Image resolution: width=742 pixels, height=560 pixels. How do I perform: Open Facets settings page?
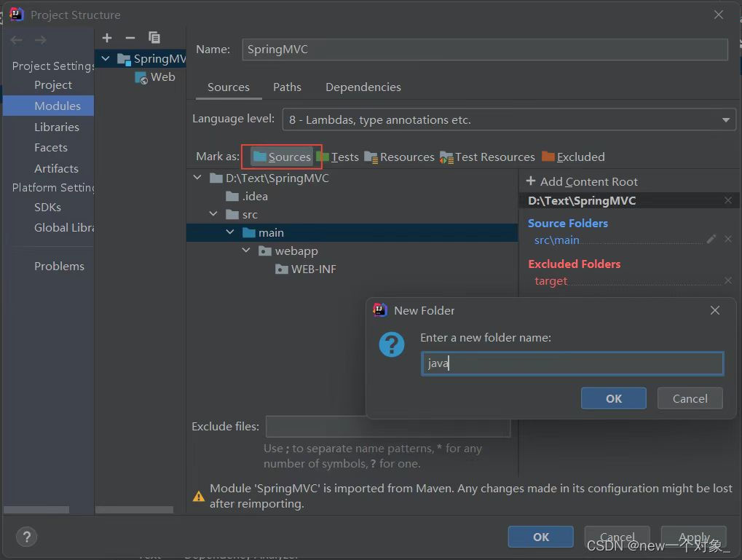[51, 148]
